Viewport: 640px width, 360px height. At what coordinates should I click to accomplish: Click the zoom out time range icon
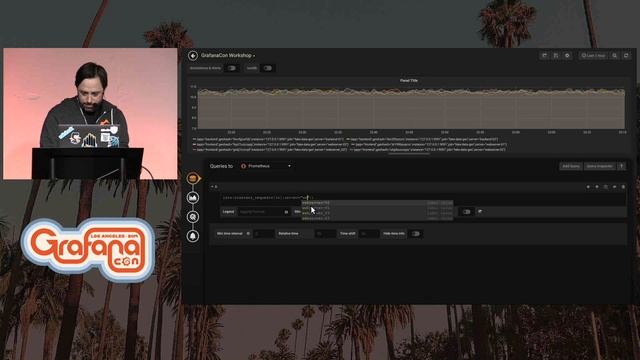pyautogui.click(x=615, y=56)
